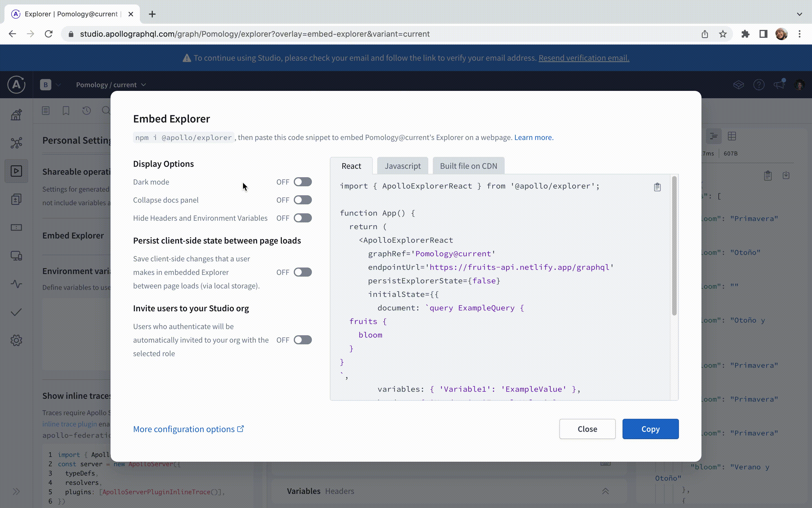The height and width of the screenshot is (508, 812).
Task: Toggle Collapse docs panel switch
Action: click(303, 200)
